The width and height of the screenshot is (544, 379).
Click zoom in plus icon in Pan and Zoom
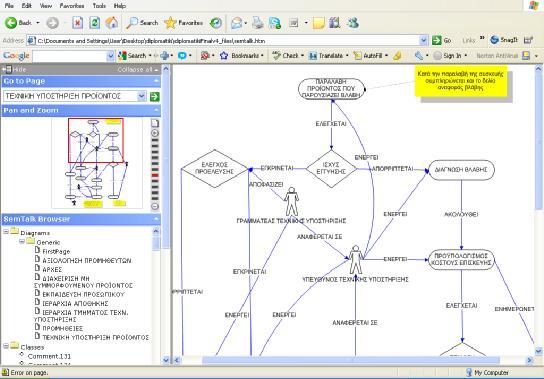coord(155,133)
